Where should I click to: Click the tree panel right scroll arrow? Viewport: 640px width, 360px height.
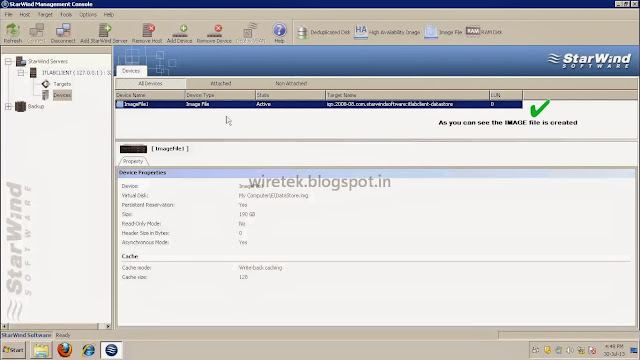108,326
